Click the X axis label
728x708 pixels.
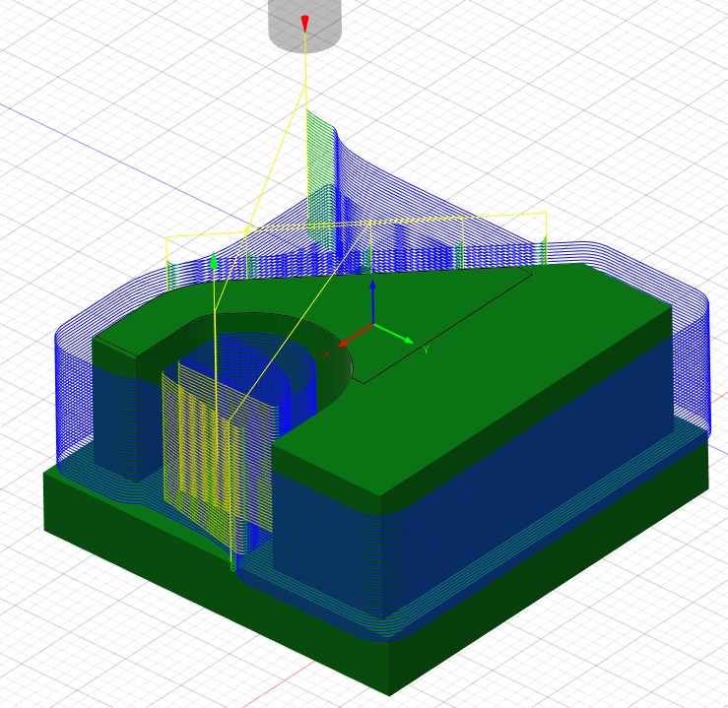pyautogui.click(x=326, y=354)
